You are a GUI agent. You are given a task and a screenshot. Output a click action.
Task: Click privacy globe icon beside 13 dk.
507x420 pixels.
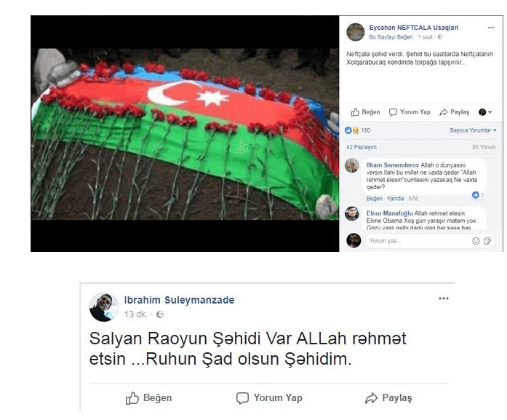pyautogui.click(x=160, y=314)
